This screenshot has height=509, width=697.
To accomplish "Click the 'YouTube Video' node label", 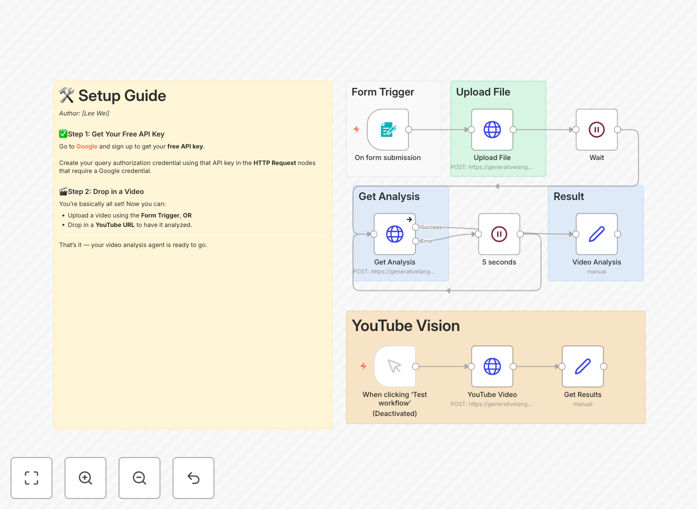I will tap(492, 395).
